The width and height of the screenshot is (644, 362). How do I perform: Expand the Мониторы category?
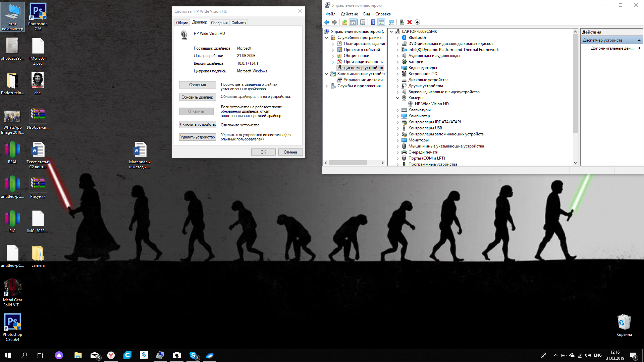tap(398, 140)
